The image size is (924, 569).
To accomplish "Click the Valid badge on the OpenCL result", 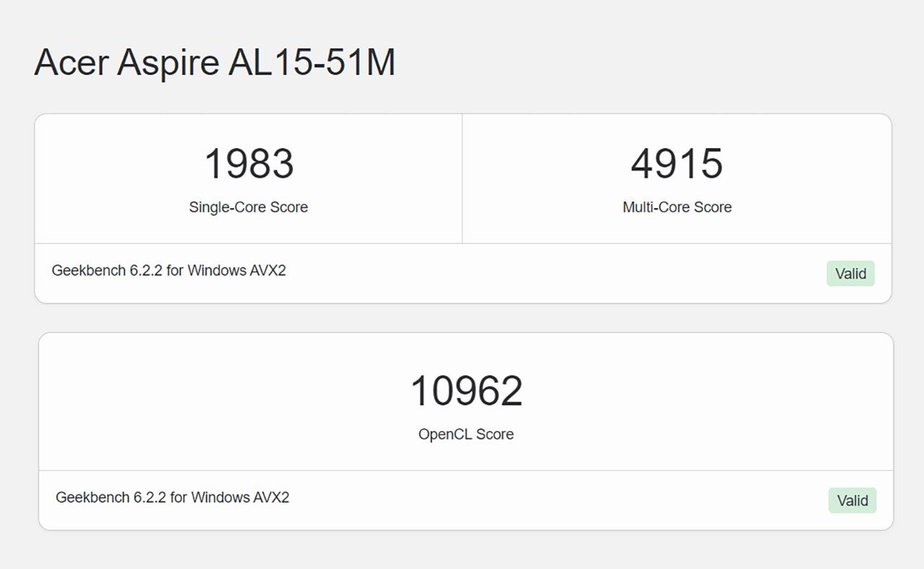I will (852, 500).
